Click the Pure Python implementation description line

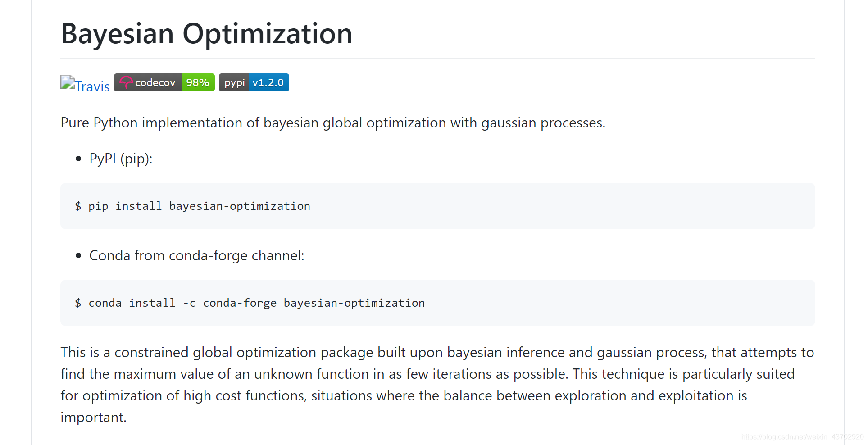pos(333,123)
